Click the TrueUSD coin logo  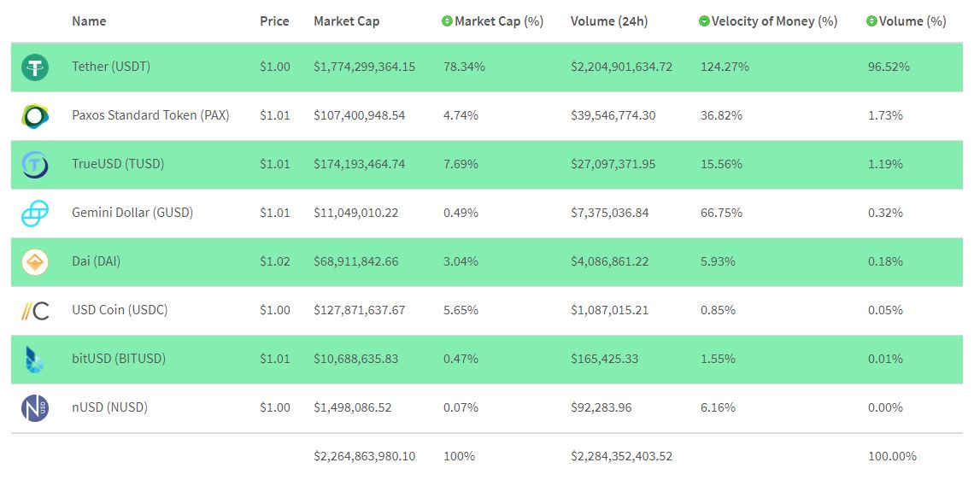point(35,164)
